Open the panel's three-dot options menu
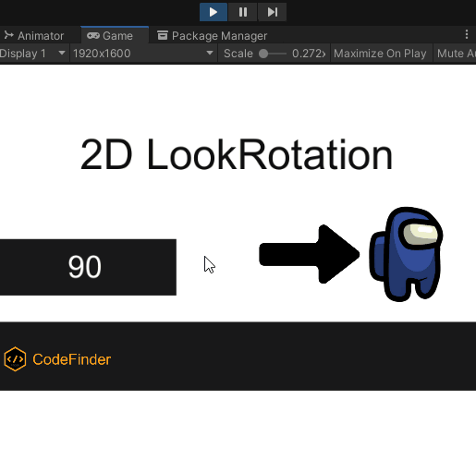This screenshot has height=460, width=476. pos(467,34)
